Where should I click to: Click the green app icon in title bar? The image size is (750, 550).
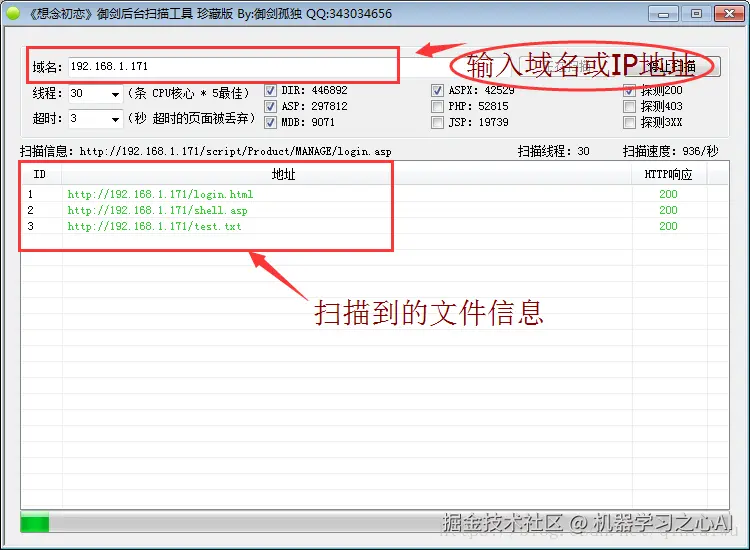(13, 13)
